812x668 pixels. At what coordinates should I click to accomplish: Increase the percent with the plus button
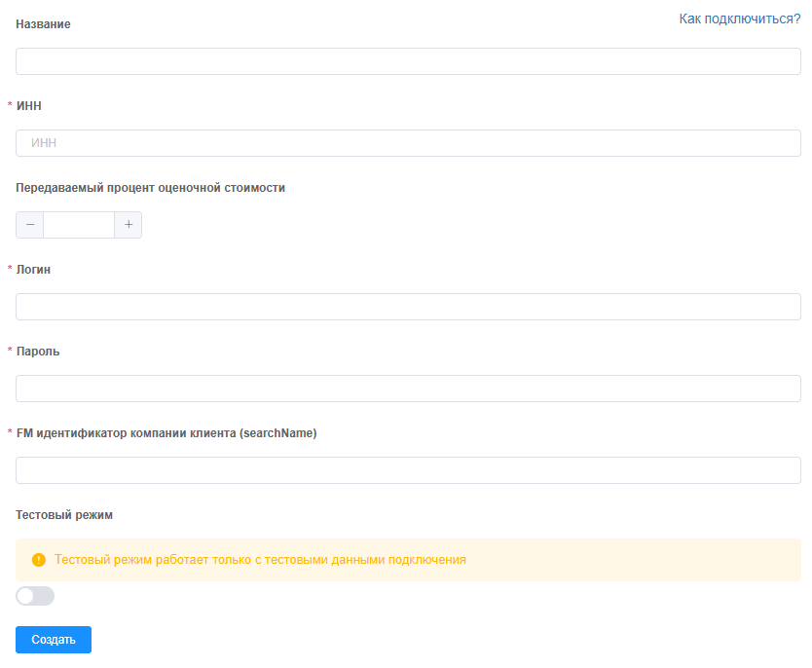point(129,225)
